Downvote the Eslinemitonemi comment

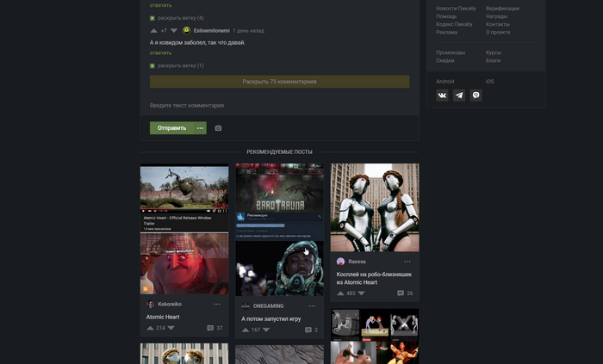coord(174,31)
